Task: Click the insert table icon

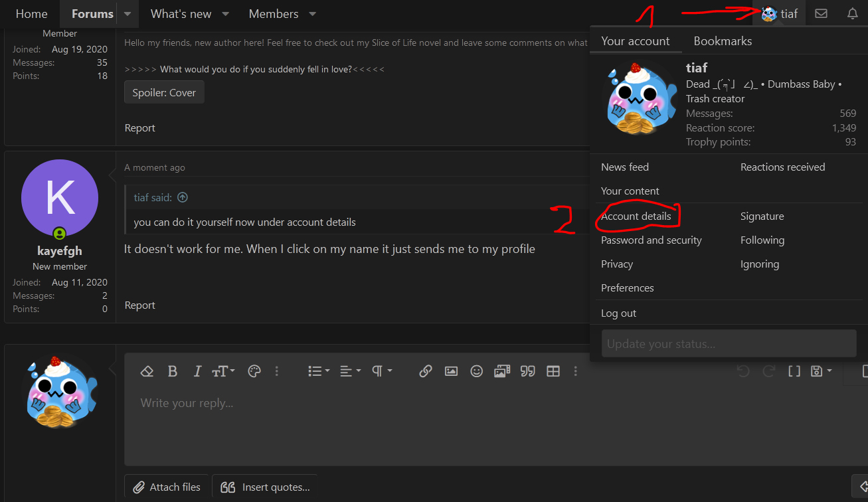Action: pyautogui.click(x=553, y=371)
